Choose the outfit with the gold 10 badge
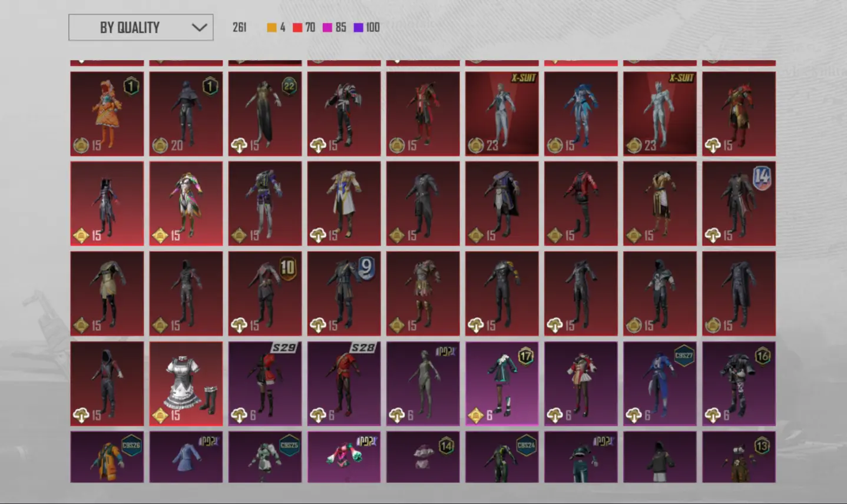This screenshot has height=504, width=847. click(264, 294)
